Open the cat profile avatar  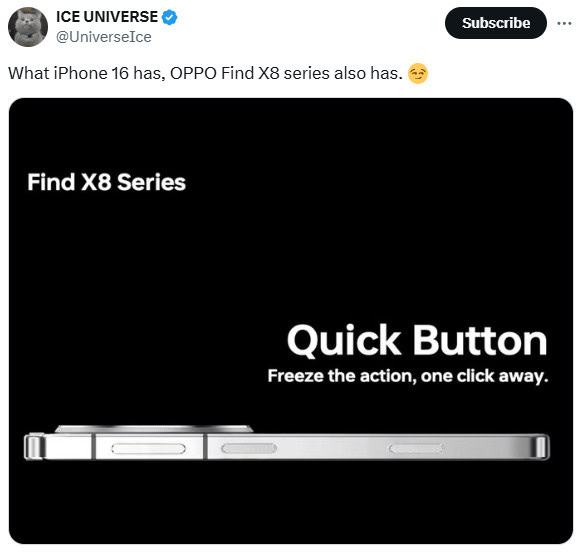[28, 27]
